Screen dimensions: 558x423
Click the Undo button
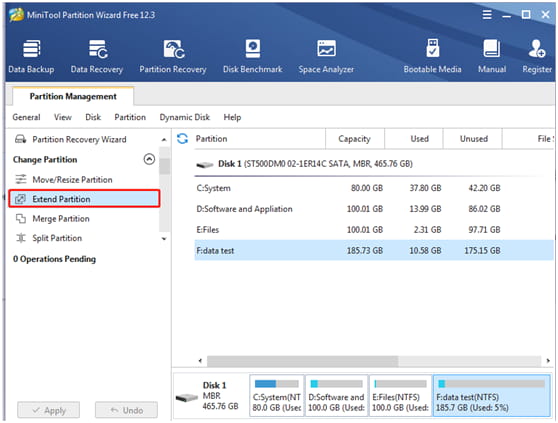[126, 410]
